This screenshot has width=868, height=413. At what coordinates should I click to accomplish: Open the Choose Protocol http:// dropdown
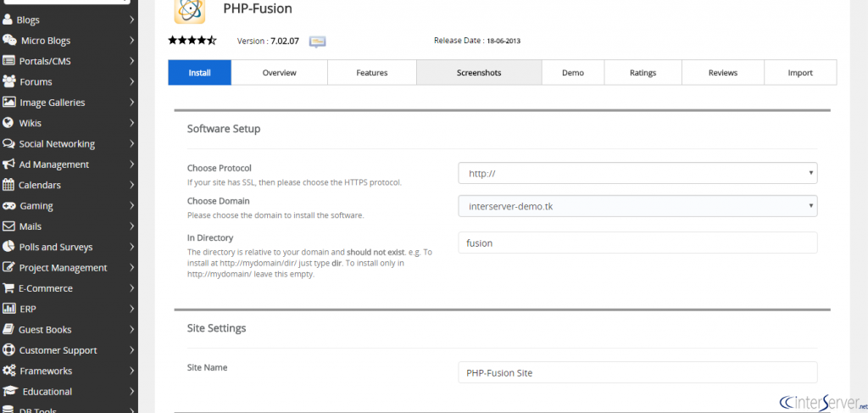point(637,173)
